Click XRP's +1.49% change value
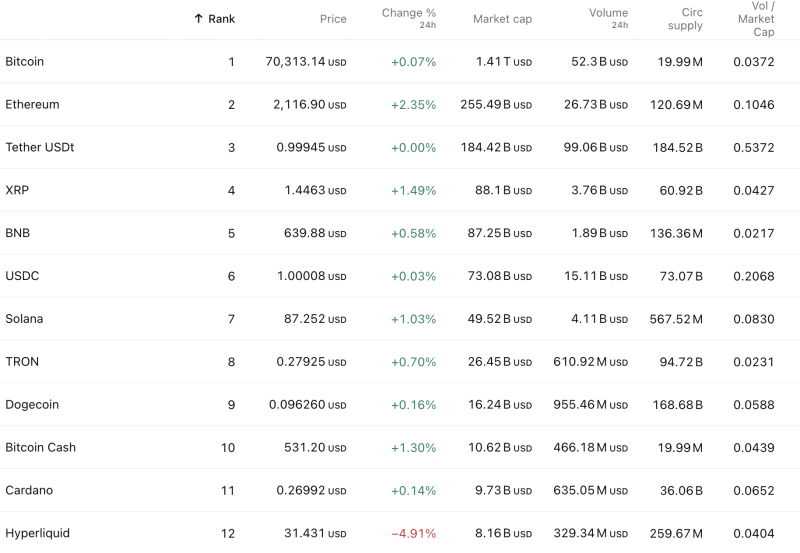 413,190
